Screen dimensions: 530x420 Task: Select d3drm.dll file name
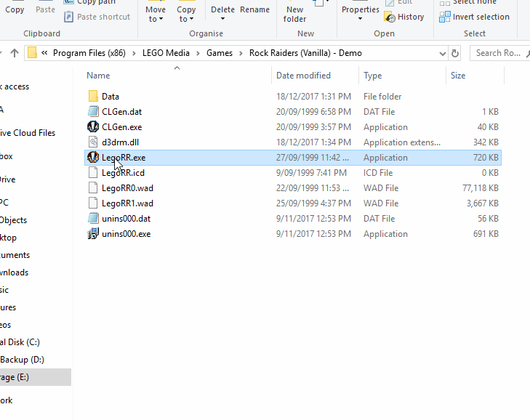pos(121,142)
